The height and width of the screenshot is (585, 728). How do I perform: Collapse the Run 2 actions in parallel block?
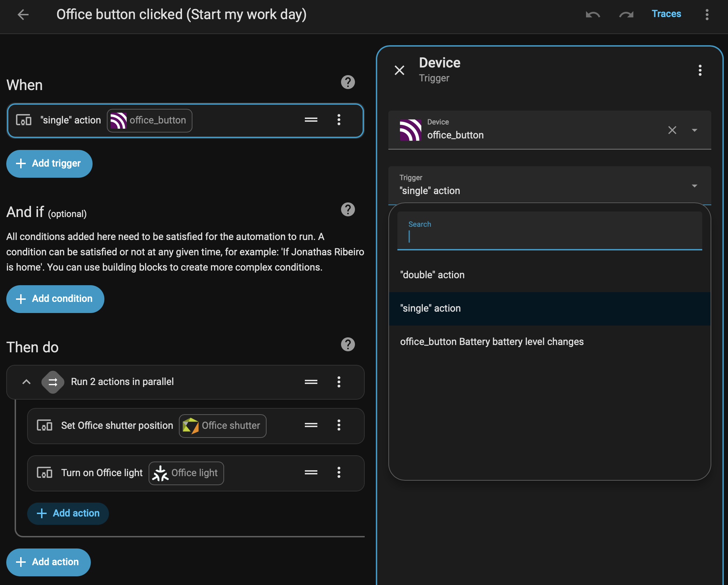[26, 382]
